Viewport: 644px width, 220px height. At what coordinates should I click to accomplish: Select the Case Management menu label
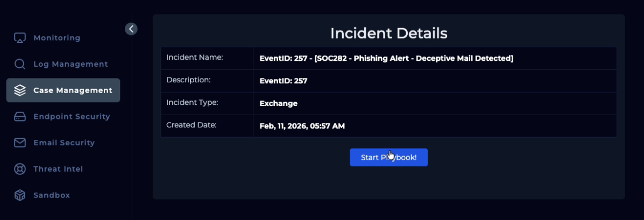pos(73,90)
